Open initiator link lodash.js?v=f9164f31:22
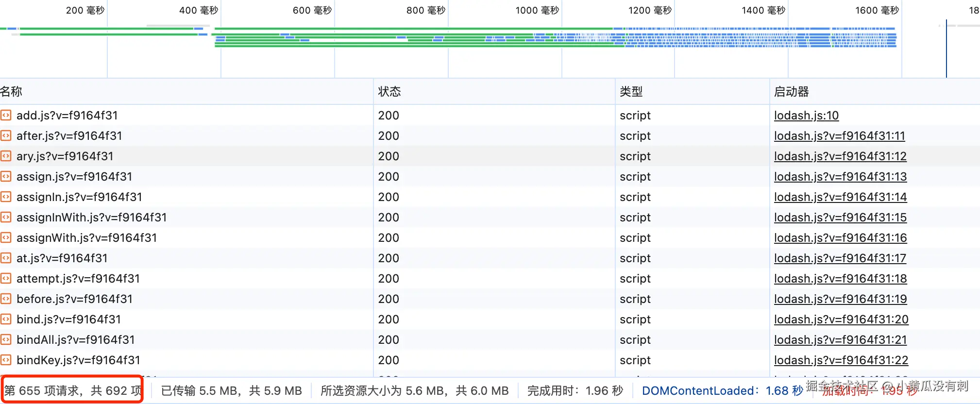 click(841, 360)
